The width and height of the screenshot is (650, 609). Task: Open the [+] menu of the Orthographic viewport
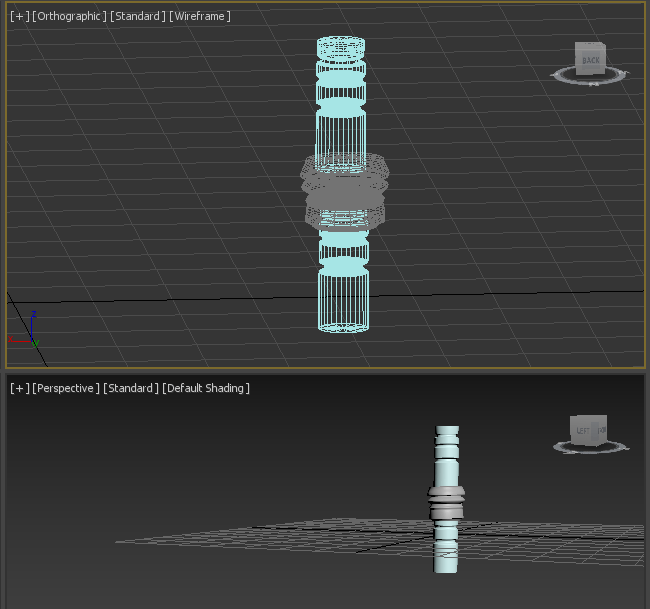[19, 16]
